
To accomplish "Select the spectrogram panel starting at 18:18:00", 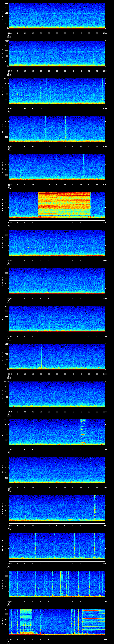I will [x=57, y=167].
